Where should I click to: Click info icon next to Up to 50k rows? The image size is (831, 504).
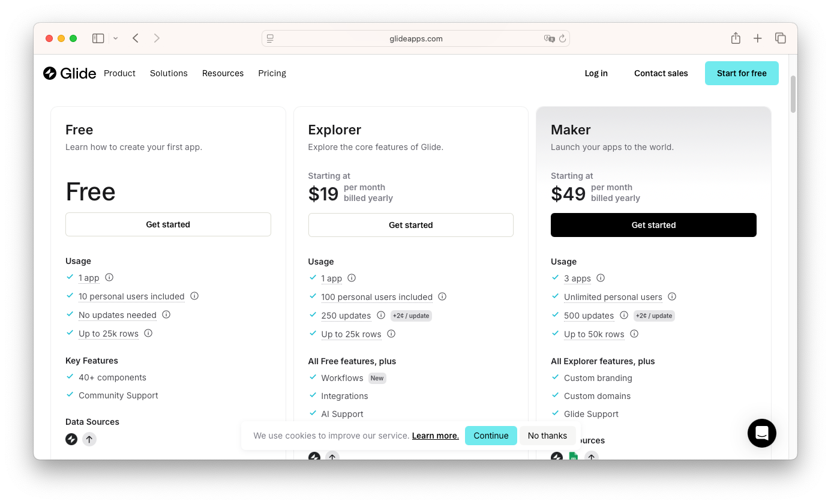tap(634, 334)
